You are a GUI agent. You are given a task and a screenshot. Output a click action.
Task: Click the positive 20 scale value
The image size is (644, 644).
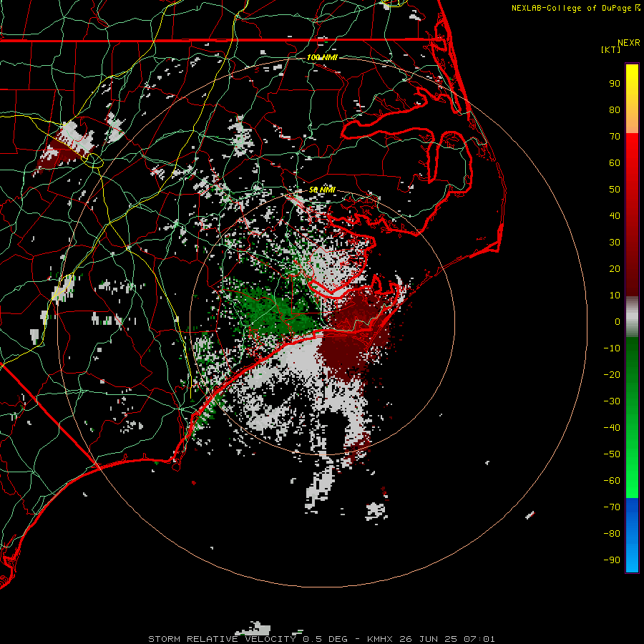615,268
